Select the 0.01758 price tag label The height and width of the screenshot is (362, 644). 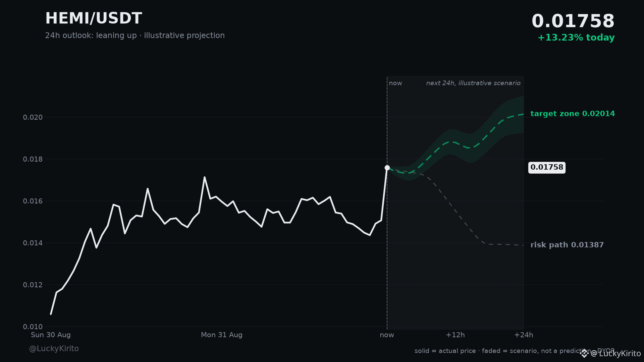[x=547, y=167]
